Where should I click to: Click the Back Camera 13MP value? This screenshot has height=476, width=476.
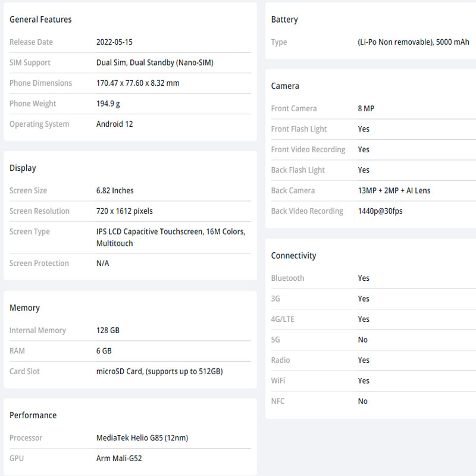tap(394, 190)
